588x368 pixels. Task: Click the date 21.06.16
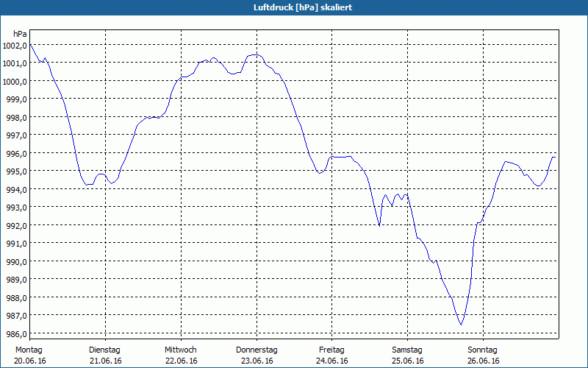coord(106,361)
